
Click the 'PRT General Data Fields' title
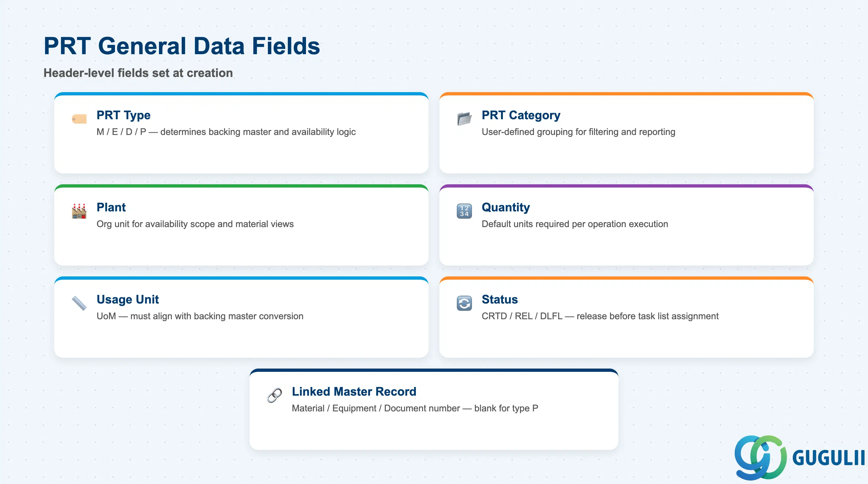pyautogui.click(x=182, y=46)
